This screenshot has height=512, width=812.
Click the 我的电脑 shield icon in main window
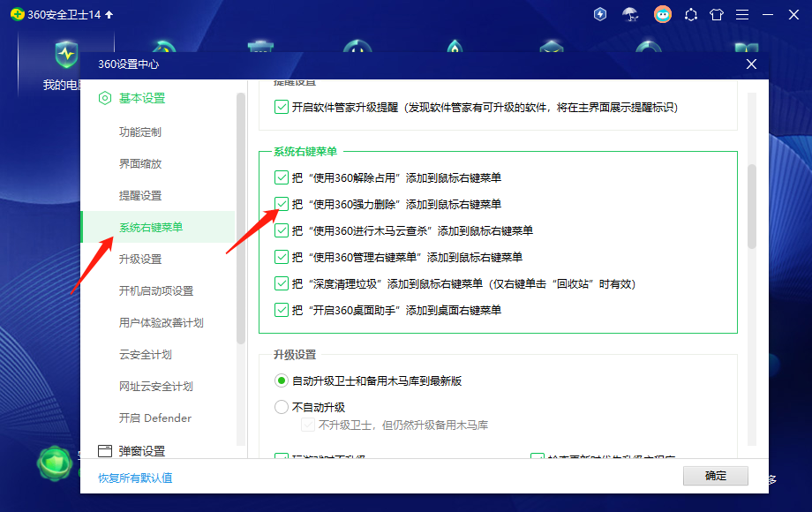66,55
